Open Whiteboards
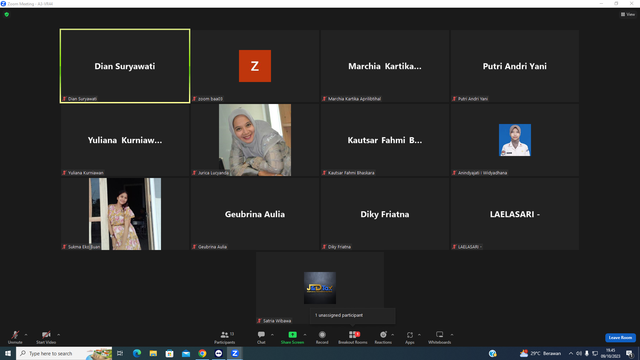The height and width of the screenshot is (360, 640). [440, 337]
